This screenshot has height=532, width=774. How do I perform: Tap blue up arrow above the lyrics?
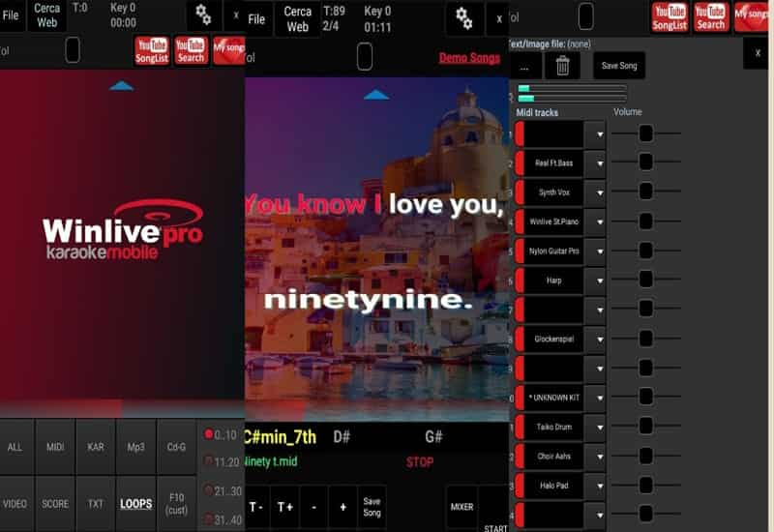376,94
